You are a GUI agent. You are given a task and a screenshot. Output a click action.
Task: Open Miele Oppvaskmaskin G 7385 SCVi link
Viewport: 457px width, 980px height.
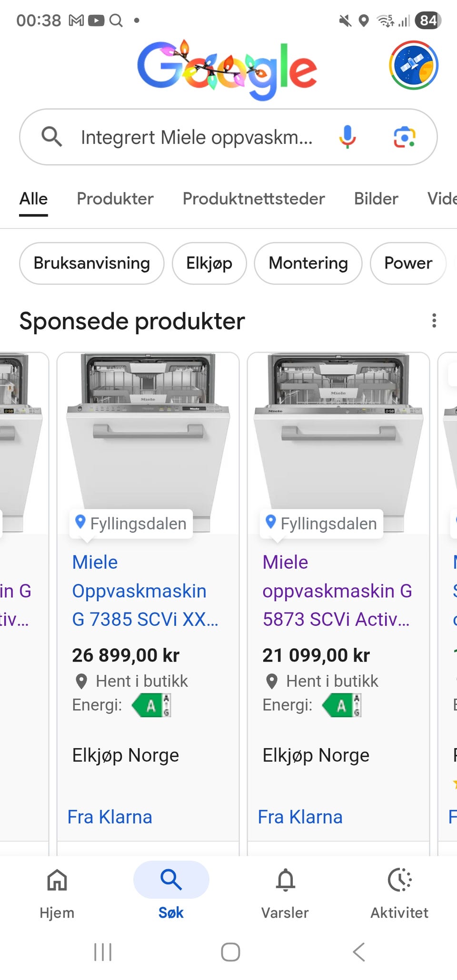pos(145,591)
